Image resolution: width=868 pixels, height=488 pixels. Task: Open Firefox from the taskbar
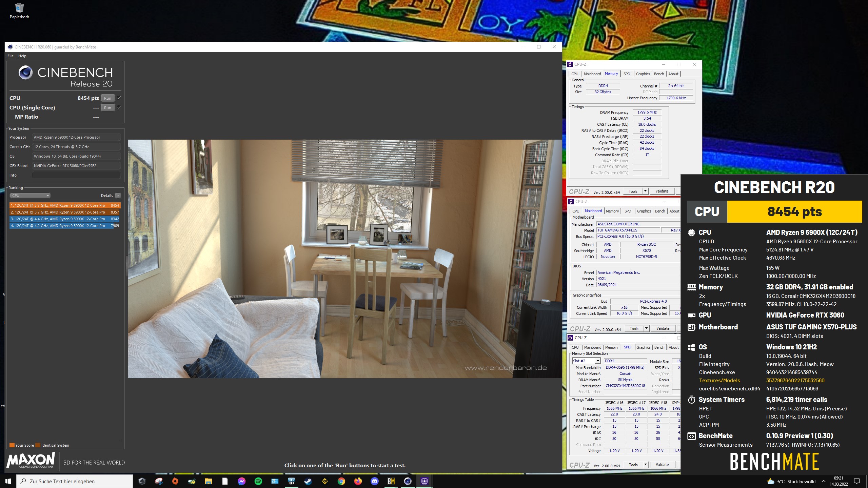click(x=358, y=481)
